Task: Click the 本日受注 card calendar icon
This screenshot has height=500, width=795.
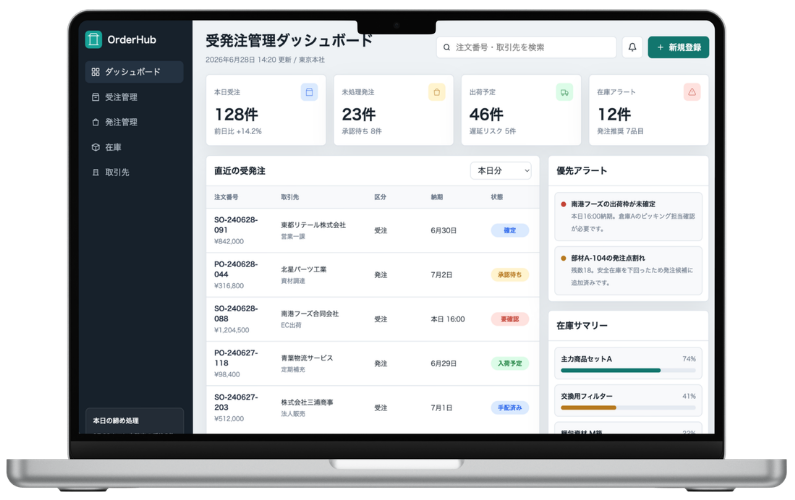Action: [309, 92]
